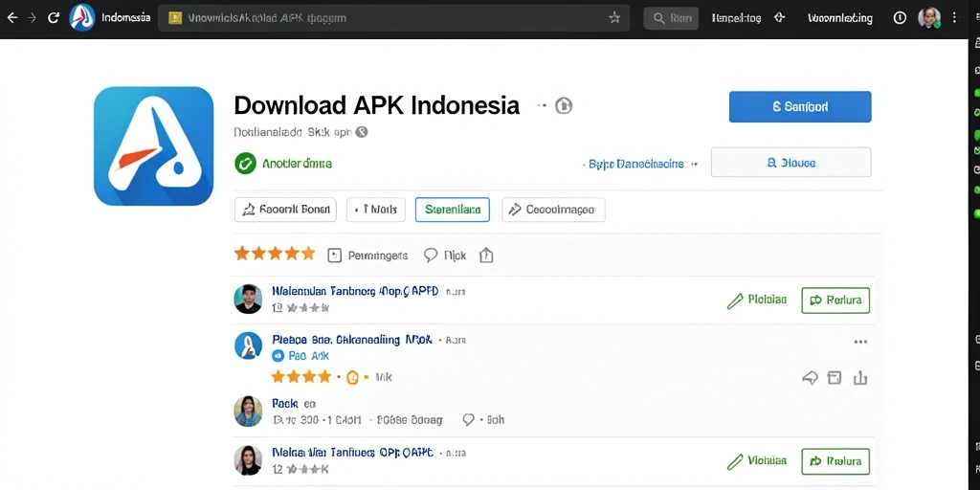The height and width of the screenshot is (490, 980).
Task: Click the T Nods button
Action: point(376,210)
